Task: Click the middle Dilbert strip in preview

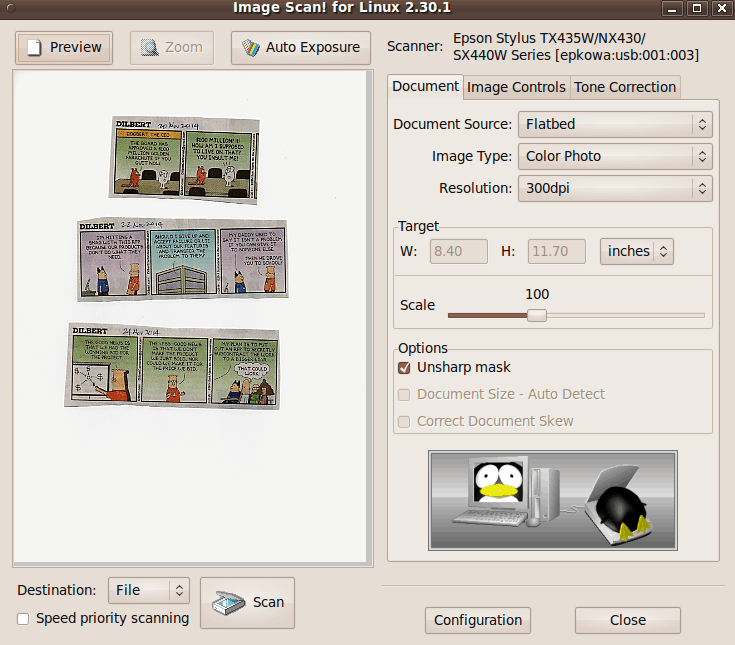Action: click(x=183, y=259)
